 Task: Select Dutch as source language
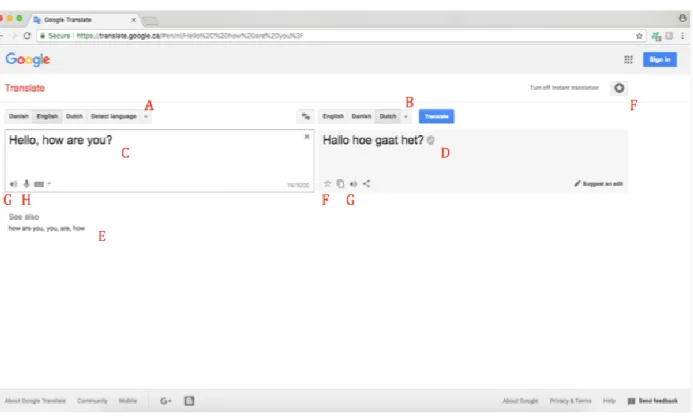click(x=74, y=116)
